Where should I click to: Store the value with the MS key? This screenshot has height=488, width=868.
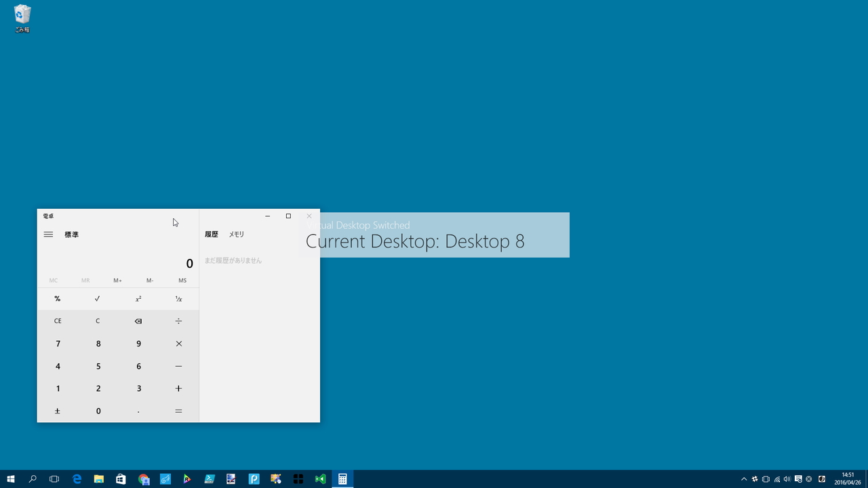pyautogui.click(x=182, y=281)
